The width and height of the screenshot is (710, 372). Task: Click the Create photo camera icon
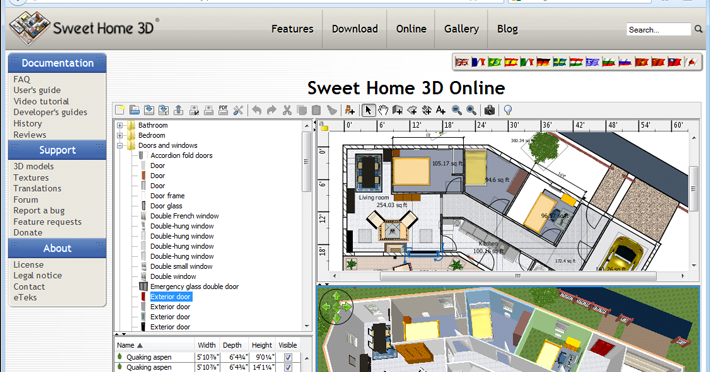489,110
